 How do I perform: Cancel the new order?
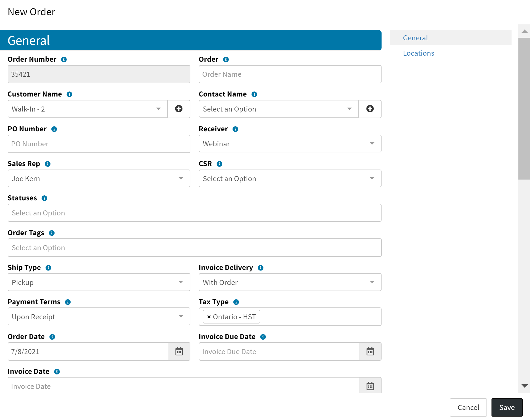click(468, 407)
